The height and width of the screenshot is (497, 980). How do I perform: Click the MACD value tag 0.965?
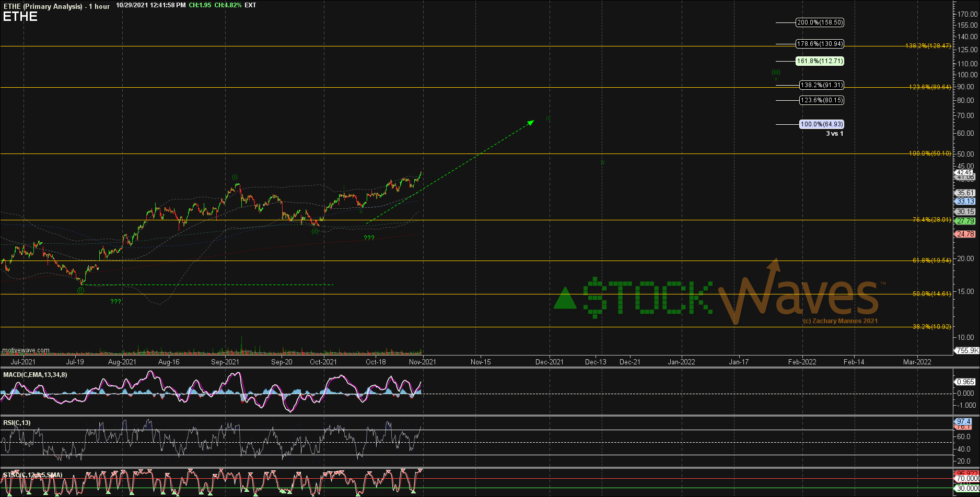click(x=964, y=382)
